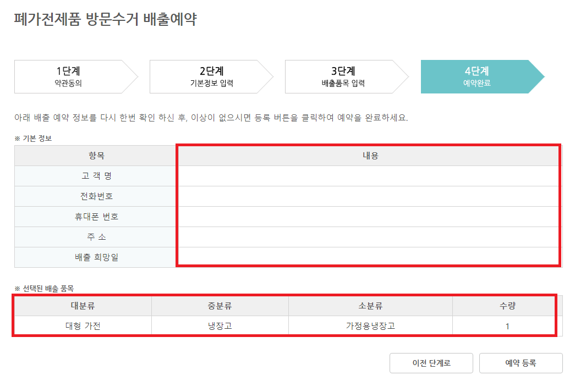The image size is (586, 392).
Task: Click the '배출 희망일' row label
Action: (x=96, y=257)
